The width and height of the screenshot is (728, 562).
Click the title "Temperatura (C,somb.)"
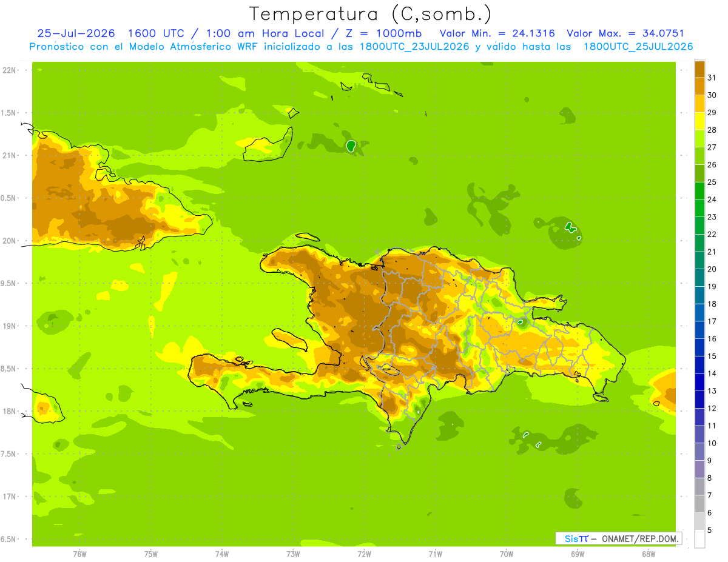[371, 14]
